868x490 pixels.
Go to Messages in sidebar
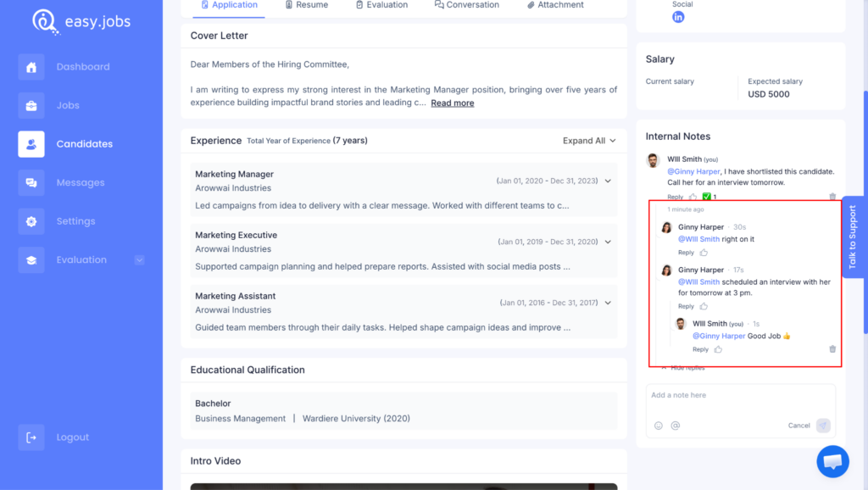coord(81,183)
